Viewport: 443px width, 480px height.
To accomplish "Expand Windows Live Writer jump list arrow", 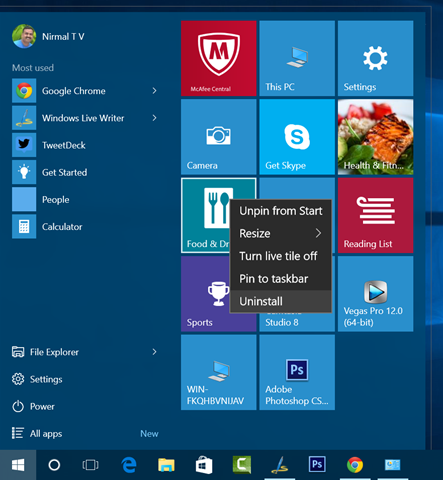I will (x=154, y=118).
